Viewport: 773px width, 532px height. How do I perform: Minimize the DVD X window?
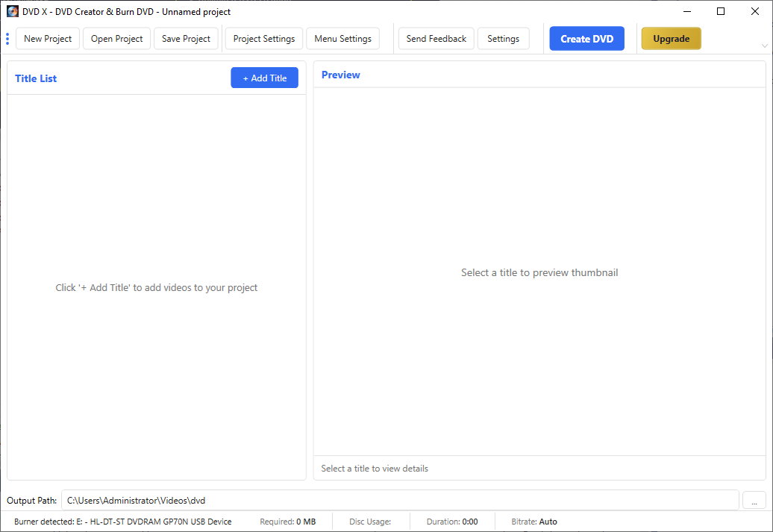tap(687, 11)
